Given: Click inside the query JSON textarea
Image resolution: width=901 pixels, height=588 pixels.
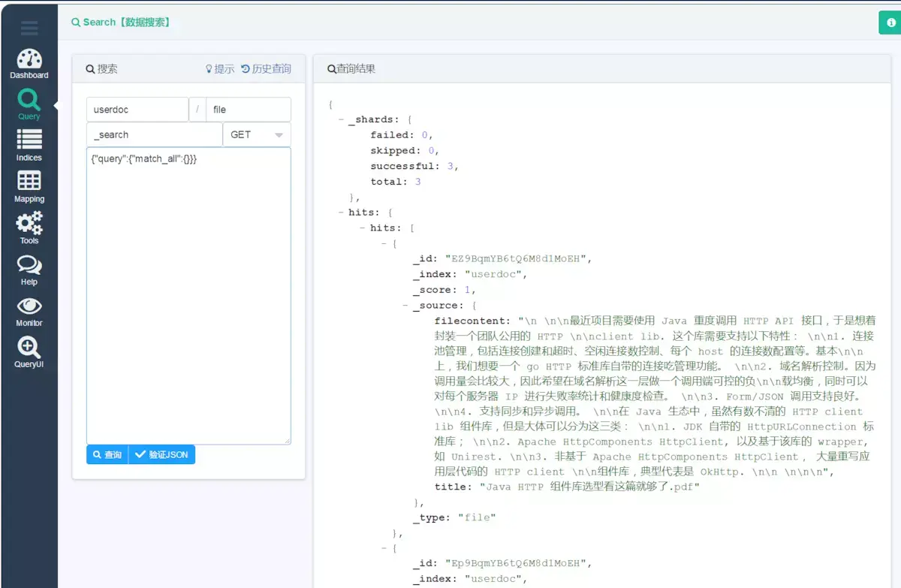Looking at the screenshot, I should point(188,296).
